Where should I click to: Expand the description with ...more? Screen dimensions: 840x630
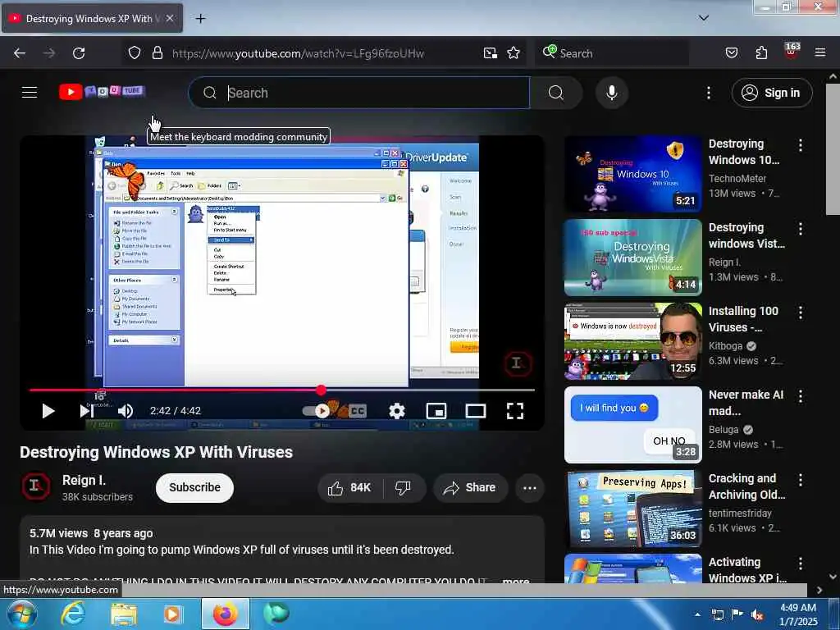coord(516,580)
